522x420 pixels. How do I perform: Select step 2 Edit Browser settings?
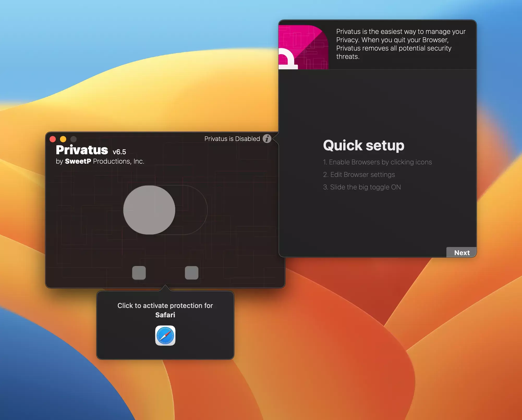tap(359, 175)
